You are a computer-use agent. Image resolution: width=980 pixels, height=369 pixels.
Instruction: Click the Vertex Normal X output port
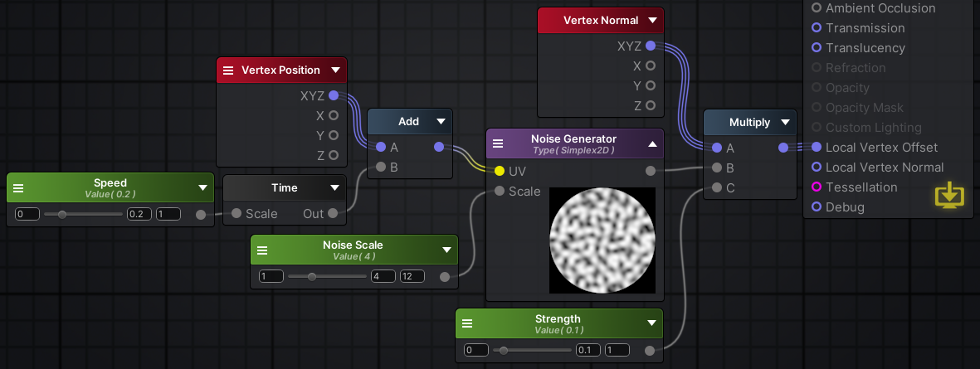(x=651, y=66)
